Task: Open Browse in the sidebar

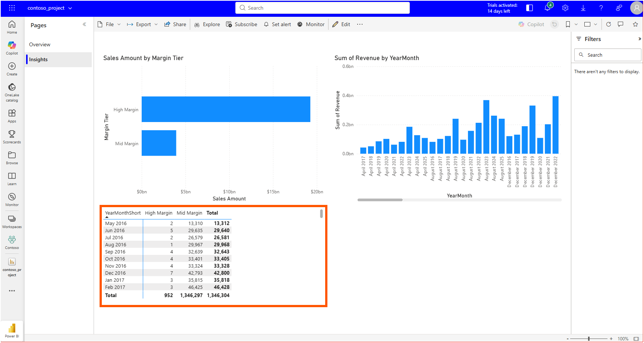Action: (12, 158)
